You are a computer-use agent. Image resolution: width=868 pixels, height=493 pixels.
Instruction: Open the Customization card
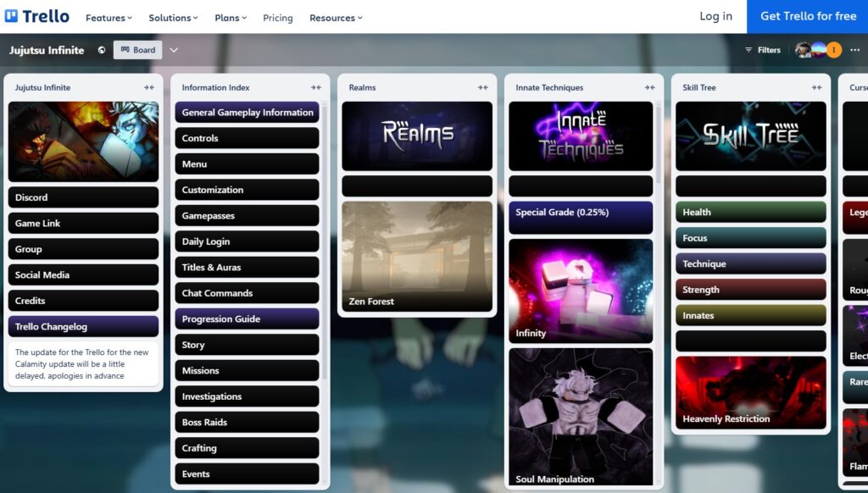tap(247, 190)
